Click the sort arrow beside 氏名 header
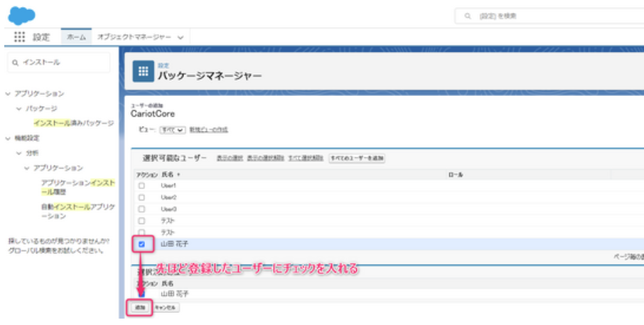The width and height of the screenshot is (644, 325). tap(178, 175)
